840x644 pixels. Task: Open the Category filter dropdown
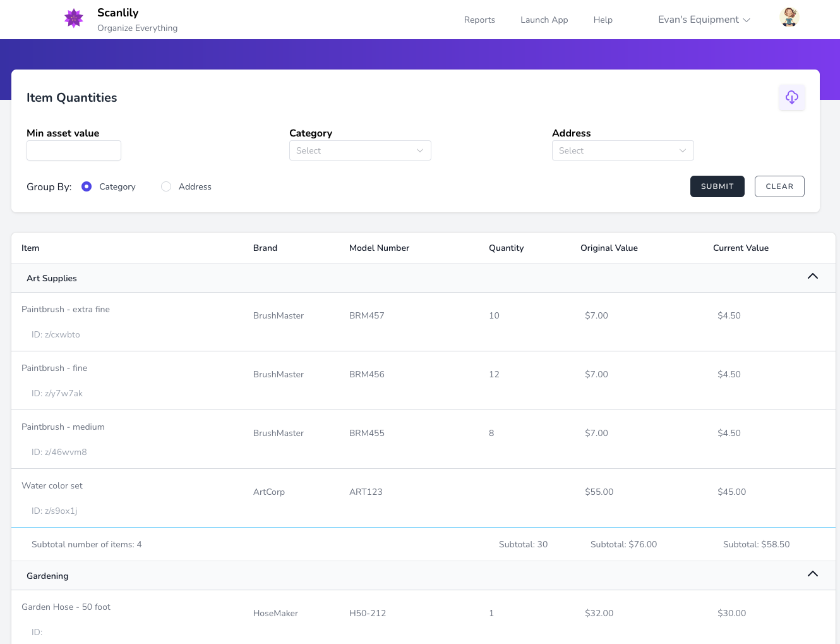coord(360,150)
